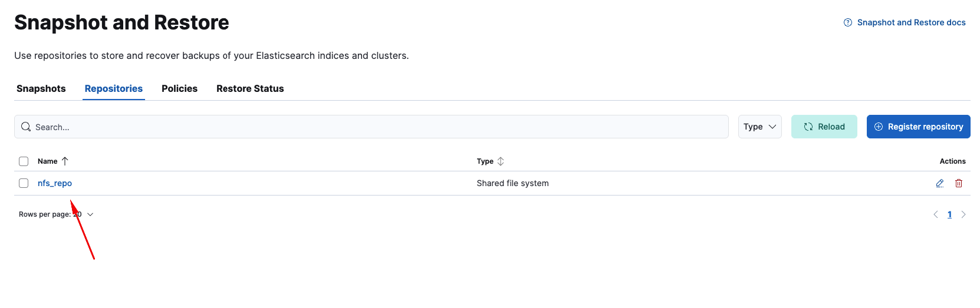Screen dimensions: 980x308
Task: Go to the previous page arrow
Action: 936,214
